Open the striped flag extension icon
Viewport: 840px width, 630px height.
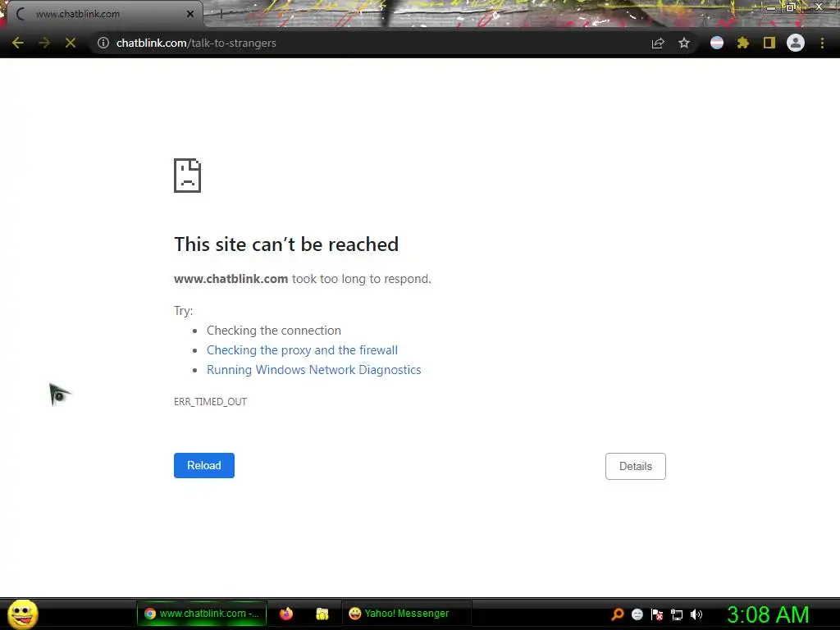click(717, 43)
